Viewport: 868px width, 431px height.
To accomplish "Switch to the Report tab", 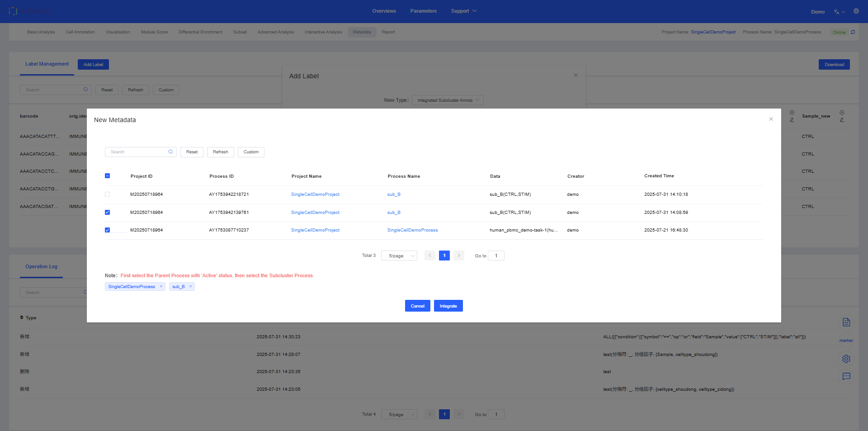I will point(388,32).
